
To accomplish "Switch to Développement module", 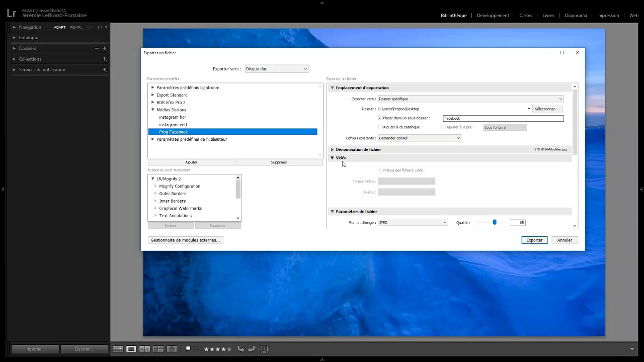I will click(x=493, y=16).
